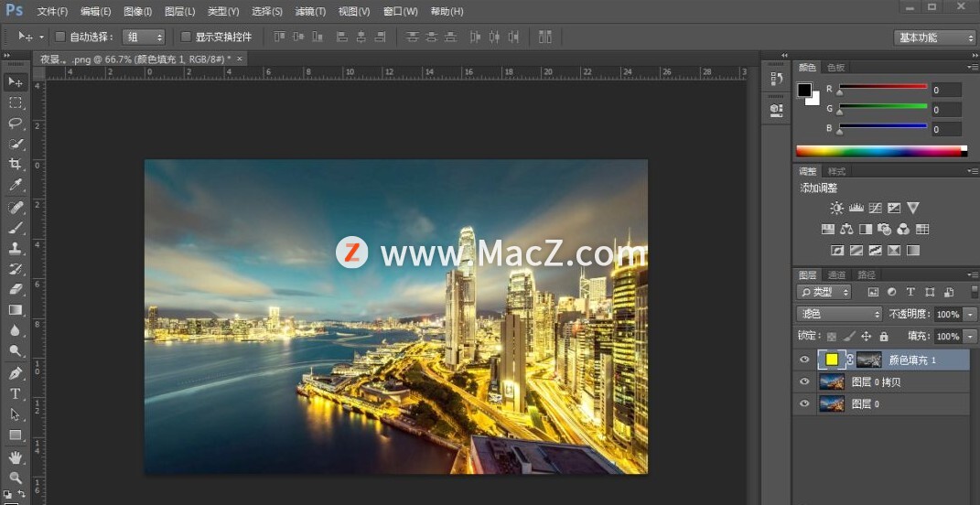
Task: Select the Brush tool
Action: (x=16, y=228)
